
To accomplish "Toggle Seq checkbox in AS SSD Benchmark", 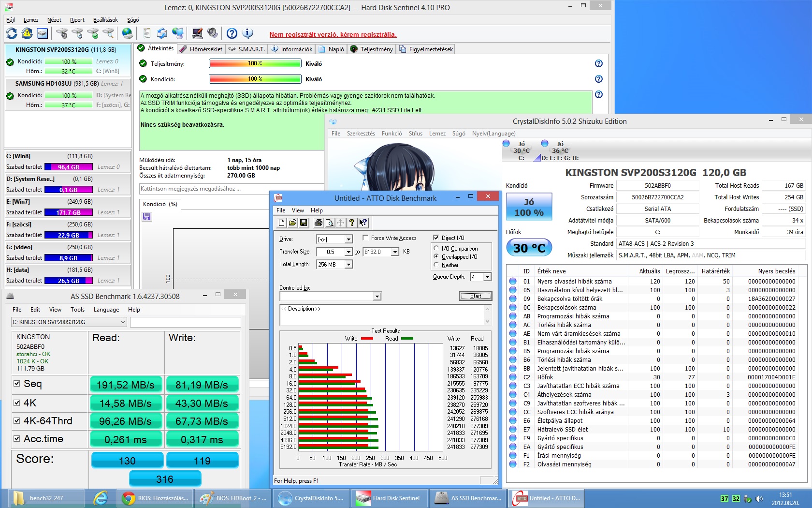I will (17, 383).
